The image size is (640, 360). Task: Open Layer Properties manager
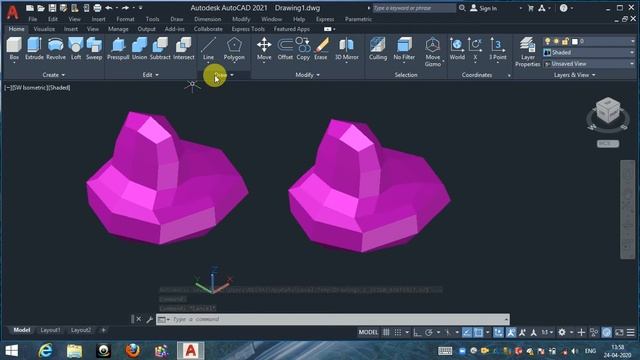pyautogui.click(x=527, y=51)
